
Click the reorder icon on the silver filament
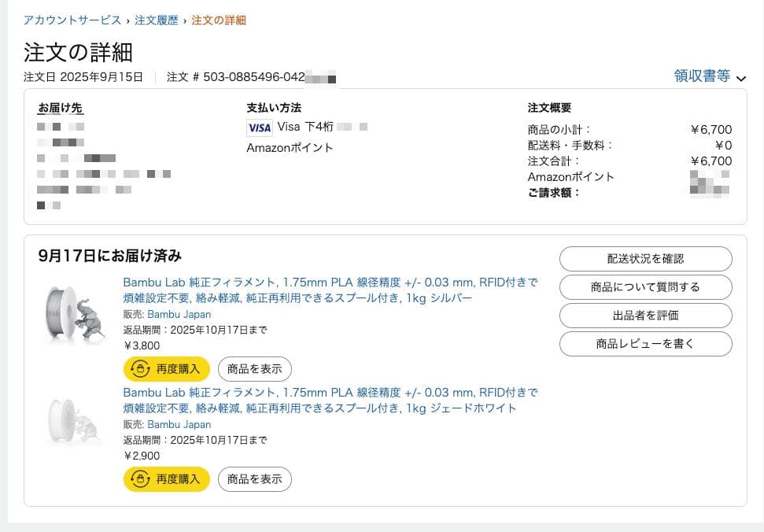140,368
